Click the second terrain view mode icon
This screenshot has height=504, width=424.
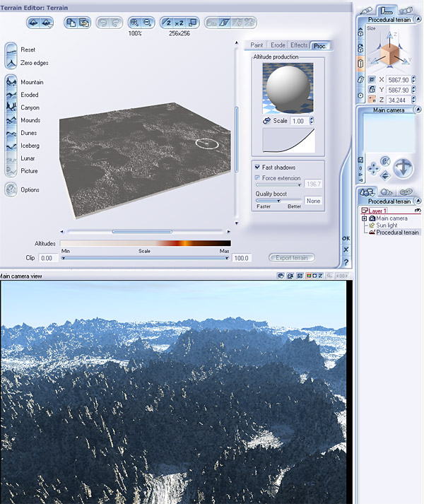click(x=47, y=23)
